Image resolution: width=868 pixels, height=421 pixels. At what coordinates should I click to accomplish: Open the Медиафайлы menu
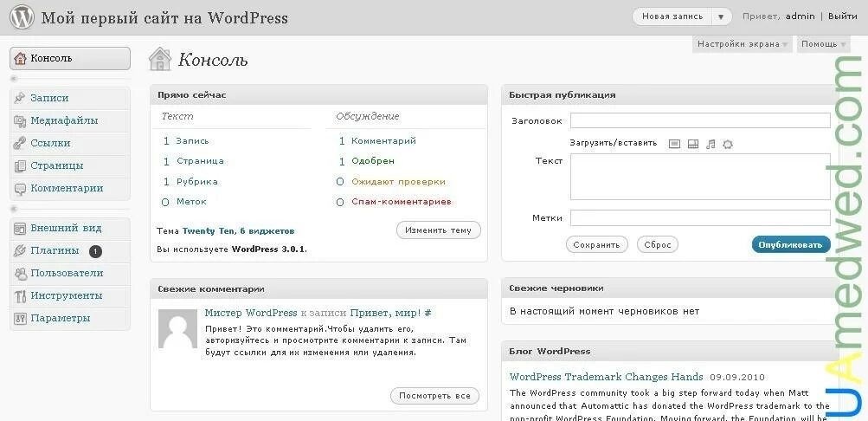pos(70,120)
